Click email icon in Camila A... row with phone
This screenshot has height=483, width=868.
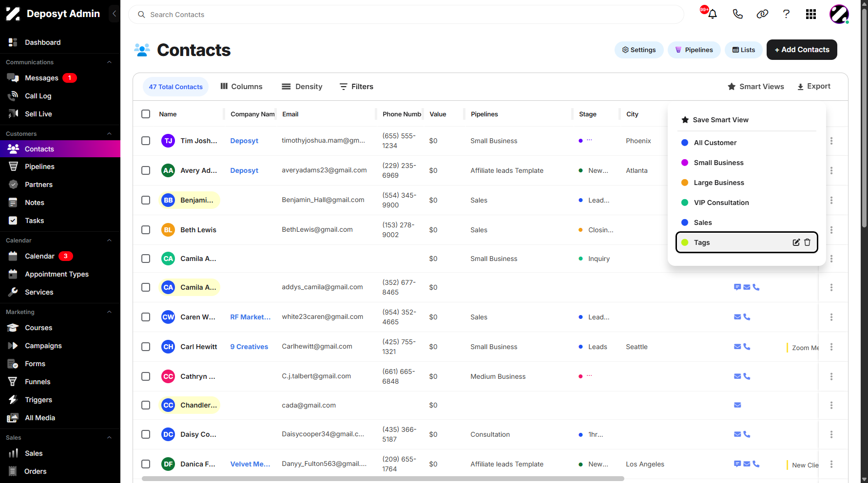click(x=747, y=287)
